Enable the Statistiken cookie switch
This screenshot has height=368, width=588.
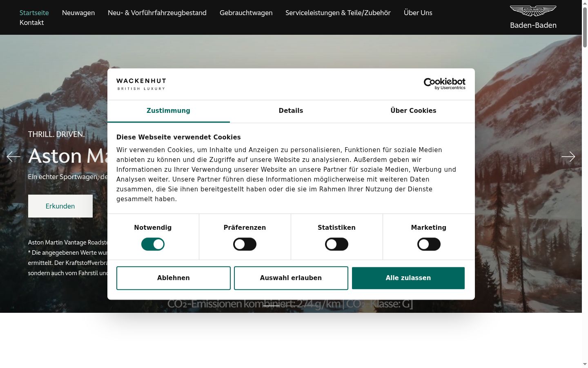336,244
